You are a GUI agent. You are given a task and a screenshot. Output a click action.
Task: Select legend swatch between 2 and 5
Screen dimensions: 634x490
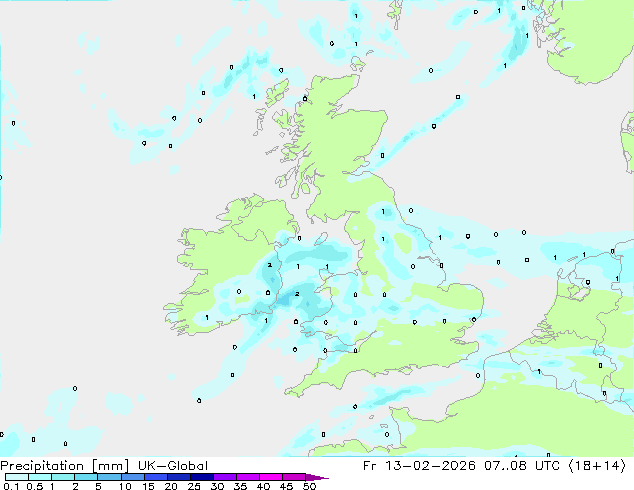(x=86, y=477)
